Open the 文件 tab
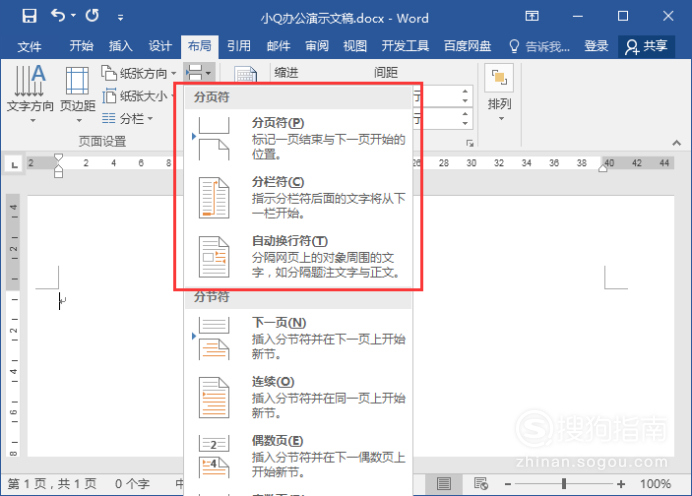Viewport: 692px width, 496px height. pyautogui.click(x=29, y=46)
